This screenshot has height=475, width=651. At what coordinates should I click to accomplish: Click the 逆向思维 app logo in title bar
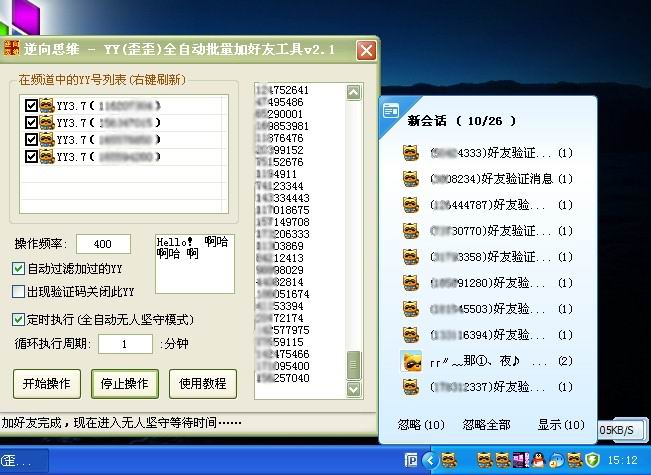coord(11,49)
